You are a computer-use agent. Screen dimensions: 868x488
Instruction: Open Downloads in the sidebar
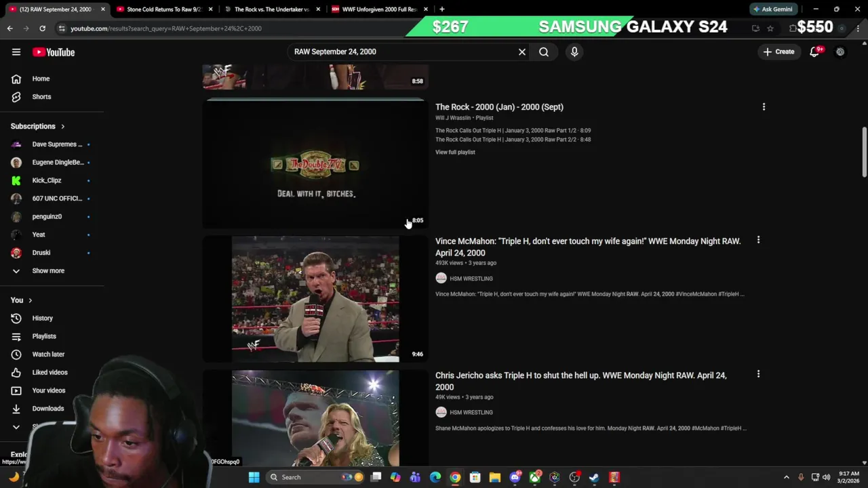47,408
